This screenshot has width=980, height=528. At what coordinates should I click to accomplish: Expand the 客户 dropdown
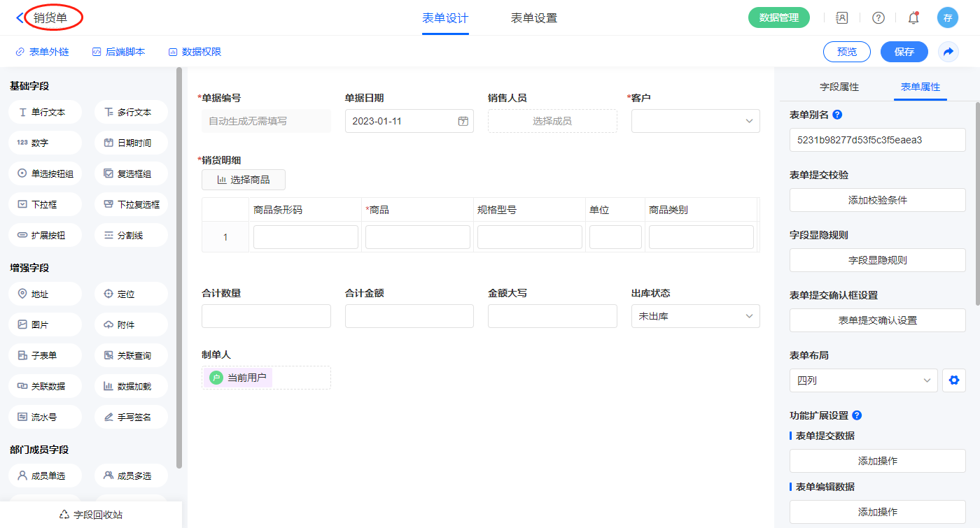tap(695, 121)
